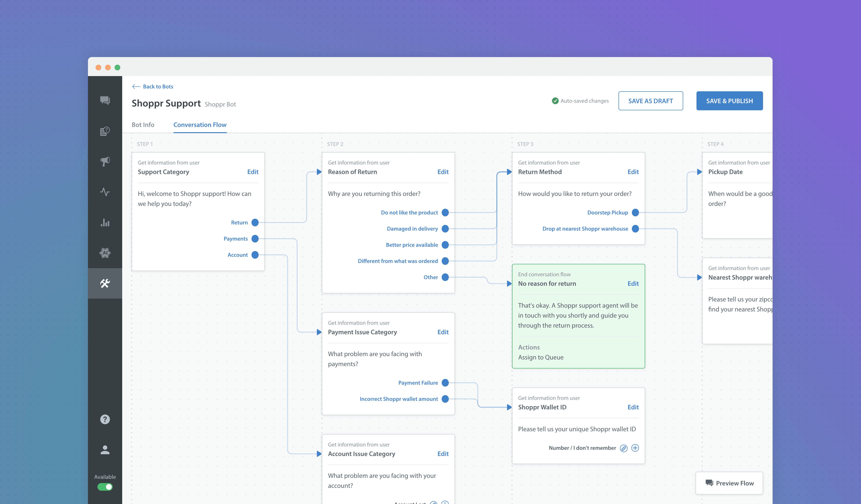Open the AI sidebar icon
Screen dimensions: 861x504
point(105,253)
